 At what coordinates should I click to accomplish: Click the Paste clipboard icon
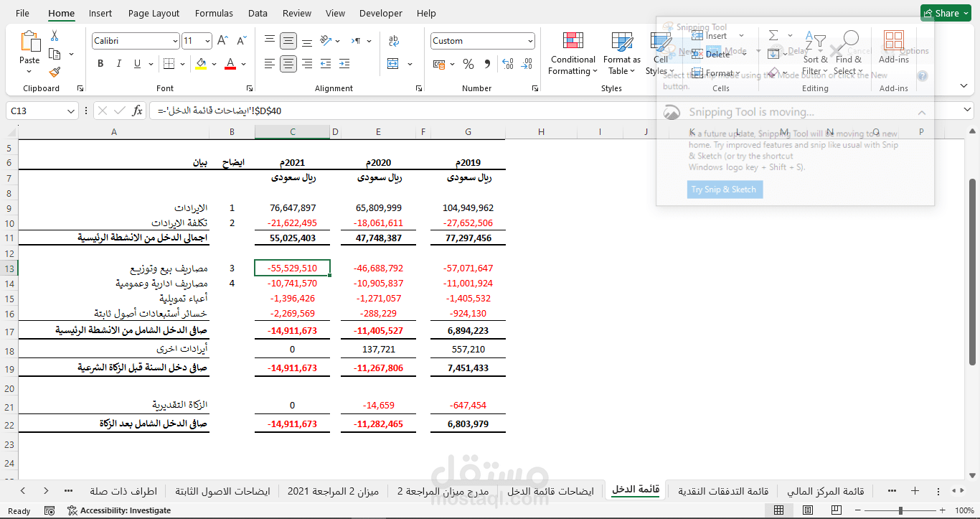pyautogui.click(x=29, y=42)
